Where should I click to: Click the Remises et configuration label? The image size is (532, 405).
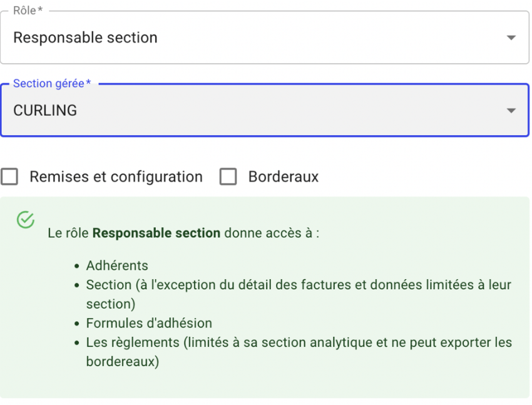click(116, 177)
